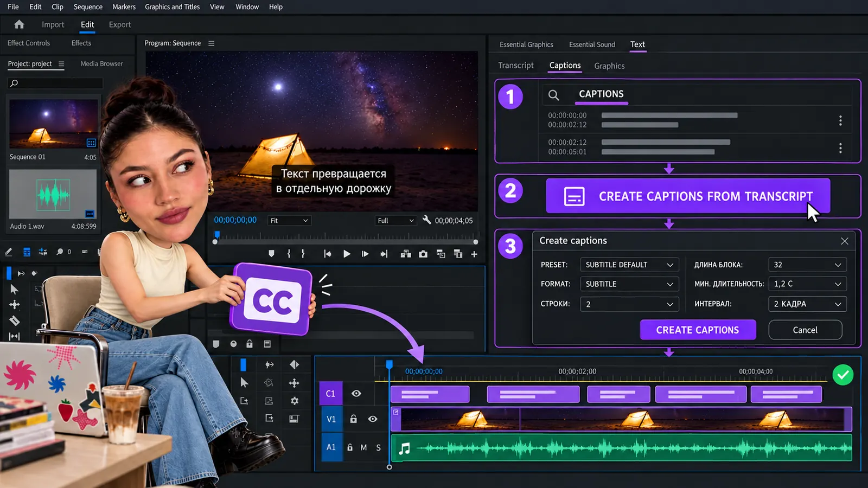Toggle the A1 track lock
Screen dimensions: 868x488
[350, 447]
